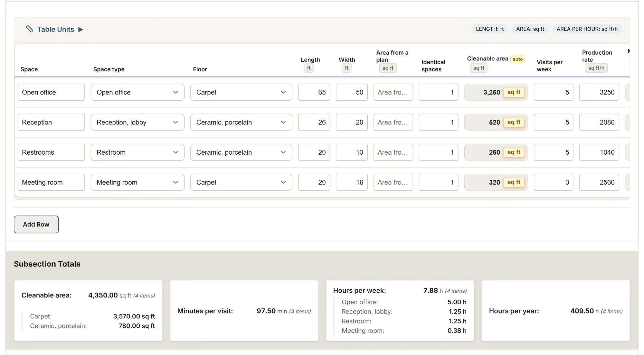Click the LENGTH: ft unit chip
644x355 pixels.
pos(490,29)
